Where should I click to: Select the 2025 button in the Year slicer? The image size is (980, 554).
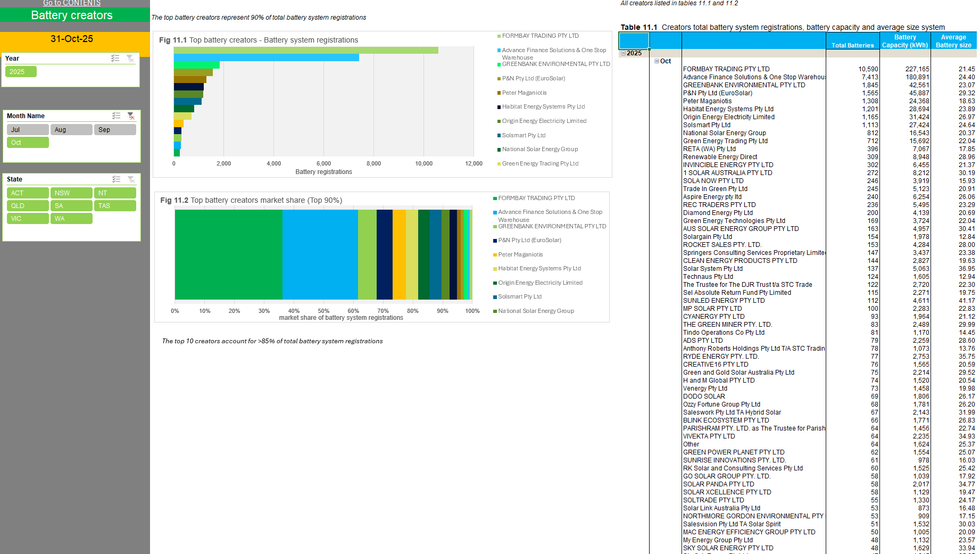tap(21, 71)
